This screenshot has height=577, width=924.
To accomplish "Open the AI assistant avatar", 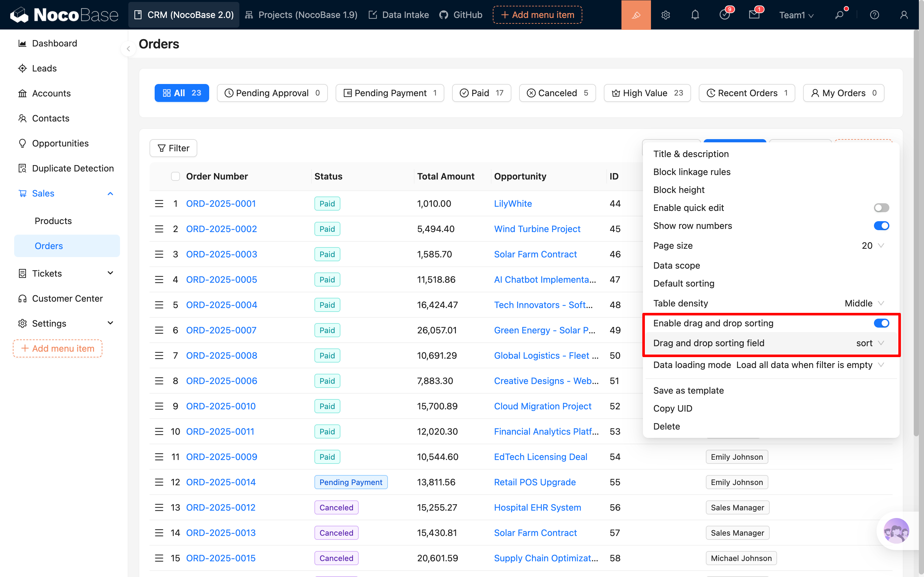I will tap(896, 531).
